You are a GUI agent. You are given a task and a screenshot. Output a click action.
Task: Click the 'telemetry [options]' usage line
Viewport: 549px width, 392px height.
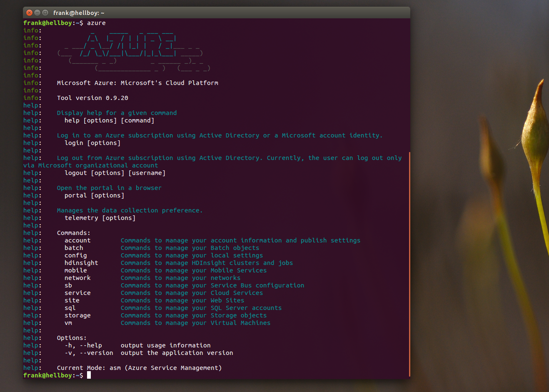(100, 218)
